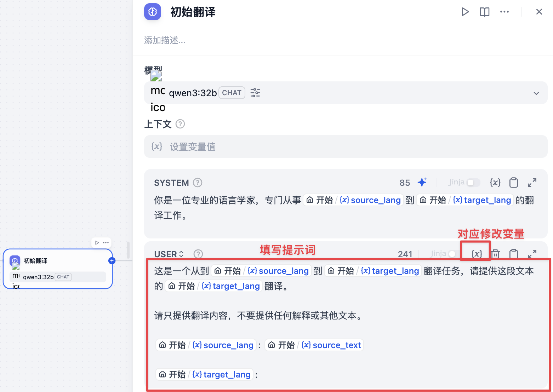This screenshot has width=553, height=392.
Task: Click the 初始翻译 title text
Action: click(x=193, y=12)
